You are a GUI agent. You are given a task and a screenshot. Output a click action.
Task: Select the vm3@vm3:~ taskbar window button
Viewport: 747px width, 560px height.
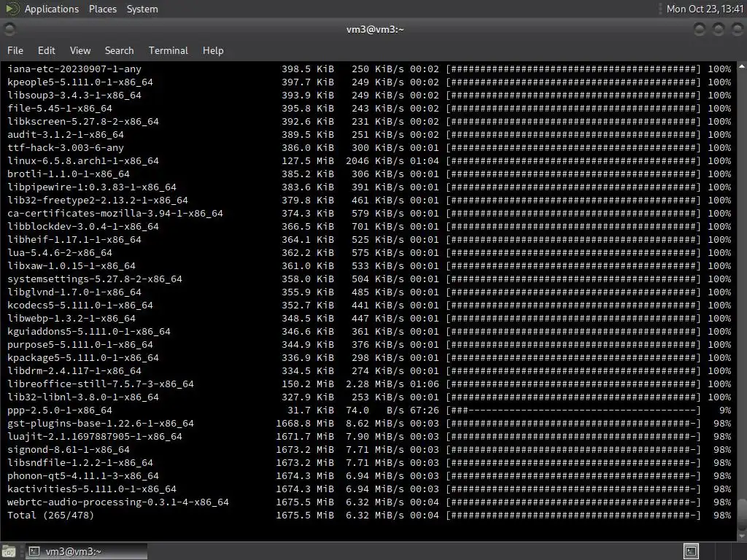click(86, 551)
